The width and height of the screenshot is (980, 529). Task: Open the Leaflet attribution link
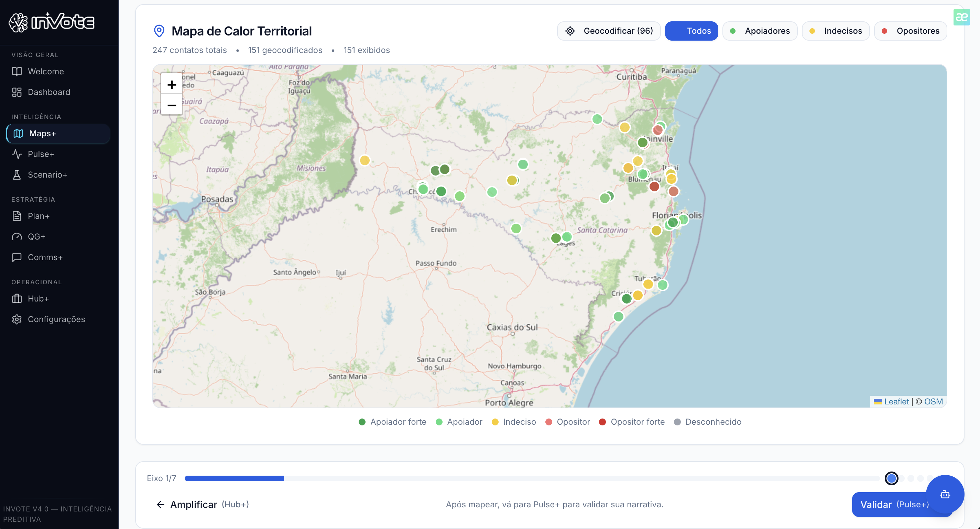[896, 402]
